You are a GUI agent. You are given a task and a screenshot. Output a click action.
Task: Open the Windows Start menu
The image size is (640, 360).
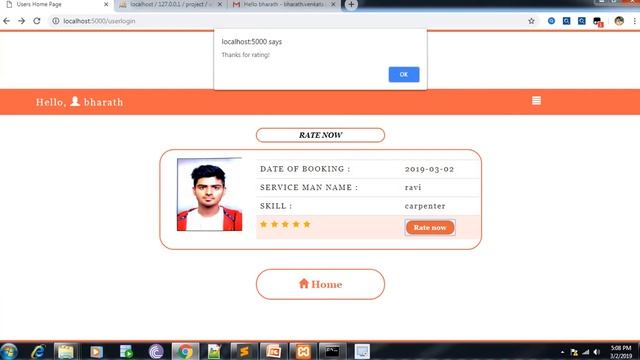point(9,351)
